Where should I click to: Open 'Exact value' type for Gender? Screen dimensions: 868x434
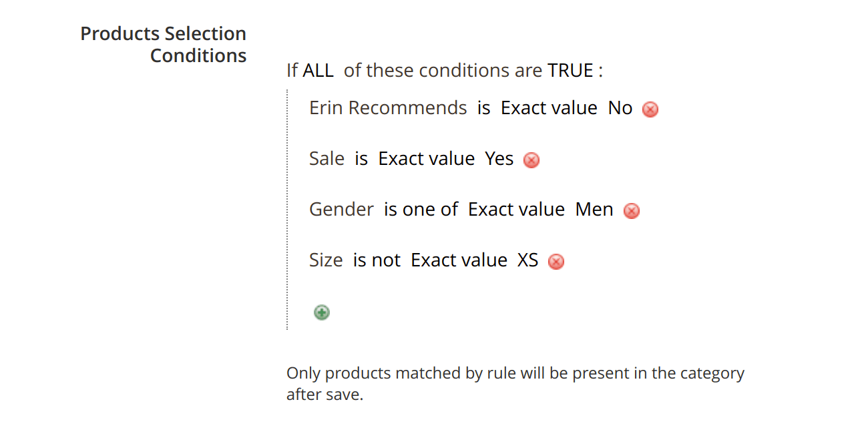point(517,209)
